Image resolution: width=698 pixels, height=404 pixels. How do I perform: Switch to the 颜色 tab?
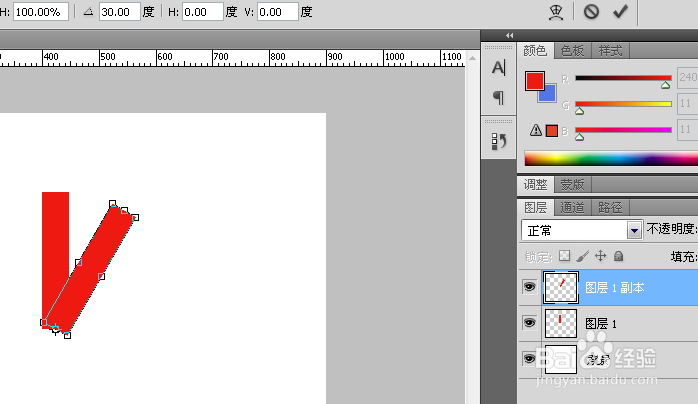535,51
